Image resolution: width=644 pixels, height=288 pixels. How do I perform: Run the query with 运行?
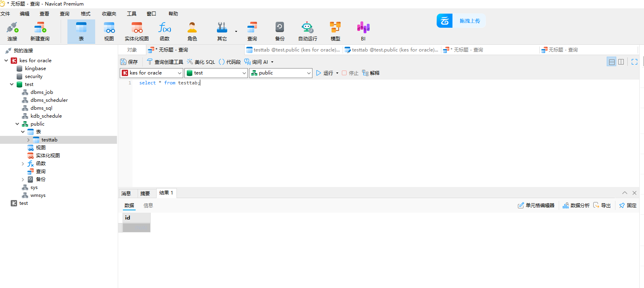click(325, 73)
